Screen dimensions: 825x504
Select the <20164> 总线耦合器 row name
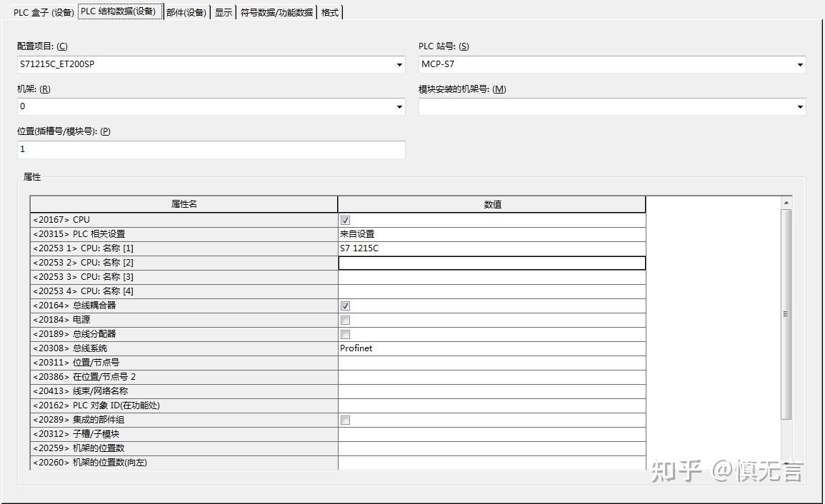[184, 306]
